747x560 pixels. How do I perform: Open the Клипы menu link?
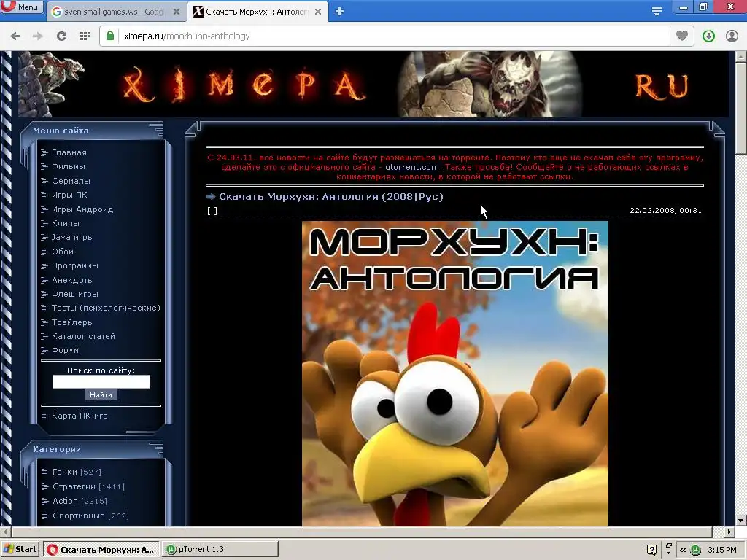click(65, 223)
